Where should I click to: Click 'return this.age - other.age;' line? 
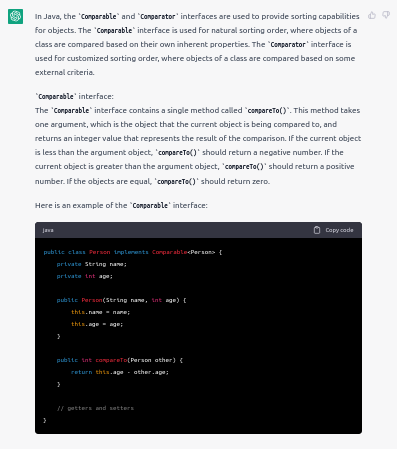(x=120, y=372)
